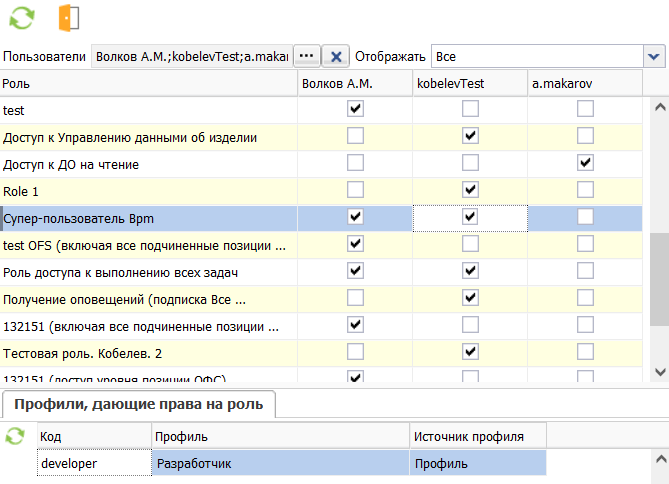Select the Роль доступа к выполнению всех задач row
The image size is (669, 484).
pos(148,271)
